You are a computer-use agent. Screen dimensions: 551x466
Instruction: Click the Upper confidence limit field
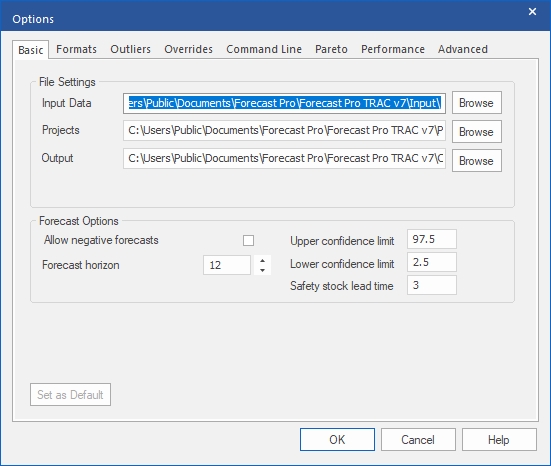[432, 239]
